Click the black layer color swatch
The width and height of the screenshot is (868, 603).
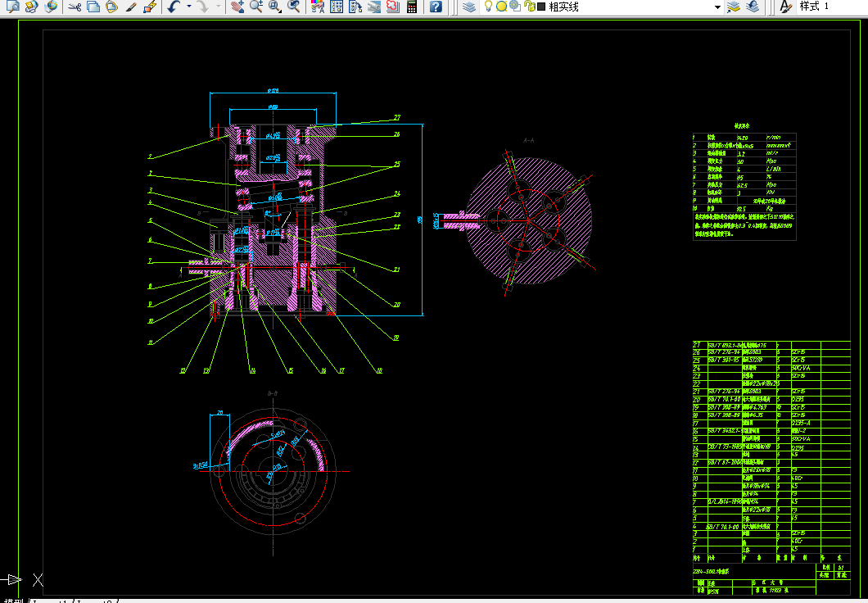click(x=541, y=7)
